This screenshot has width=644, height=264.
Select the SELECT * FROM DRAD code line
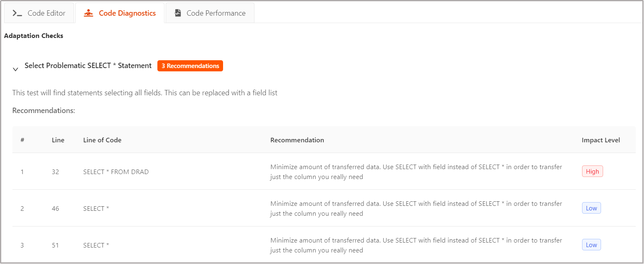[x=116, y=172]
